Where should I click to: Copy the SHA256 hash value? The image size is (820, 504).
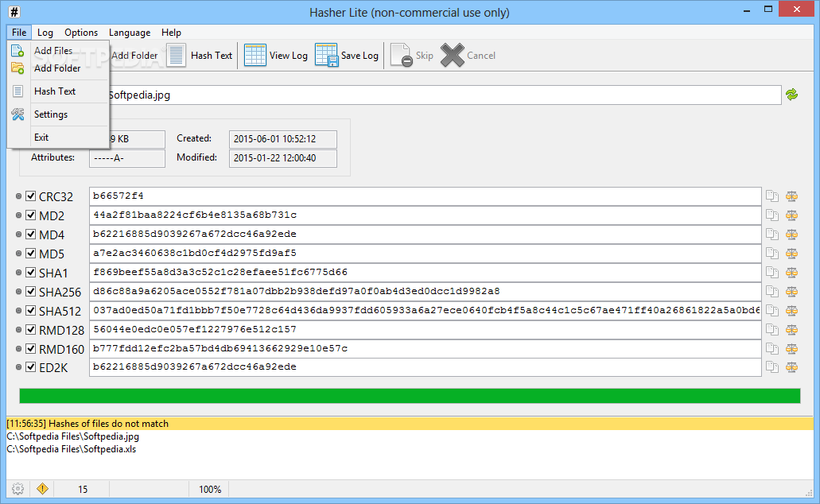(x=772, y=291)
